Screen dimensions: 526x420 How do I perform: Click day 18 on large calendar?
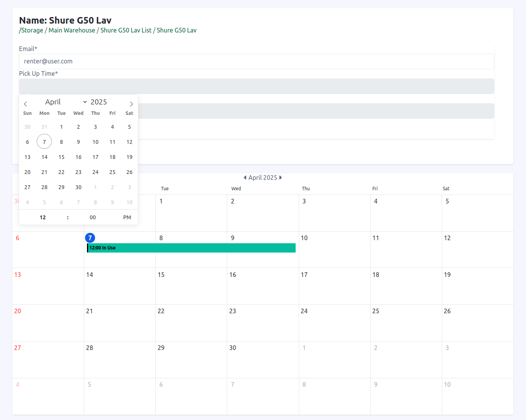pos(376,275)
